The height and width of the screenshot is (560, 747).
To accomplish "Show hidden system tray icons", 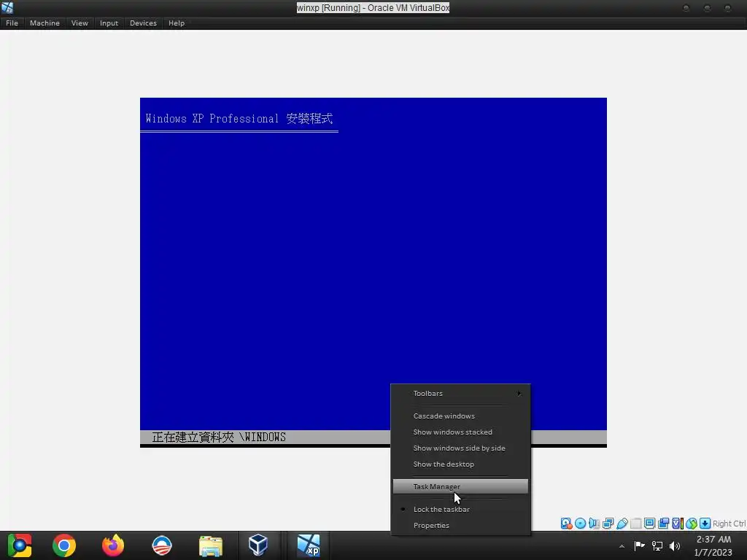I will (622, 546).
